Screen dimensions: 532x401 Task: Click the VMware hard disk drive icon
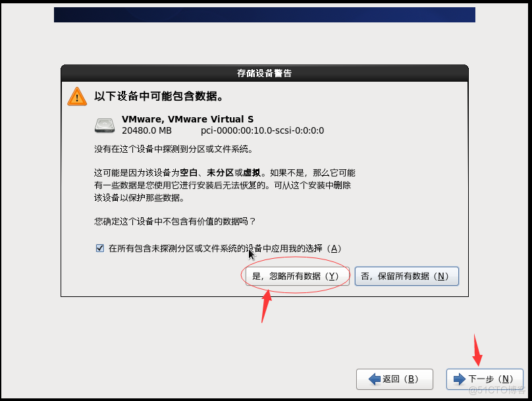tap(105, 125)
